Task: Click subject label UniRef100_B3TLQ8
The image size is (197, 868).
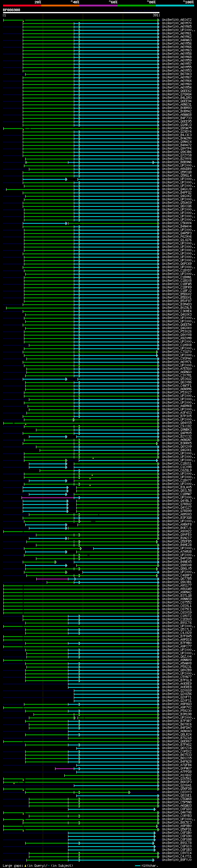Action: pyautogui.click(x=177, y=595)
